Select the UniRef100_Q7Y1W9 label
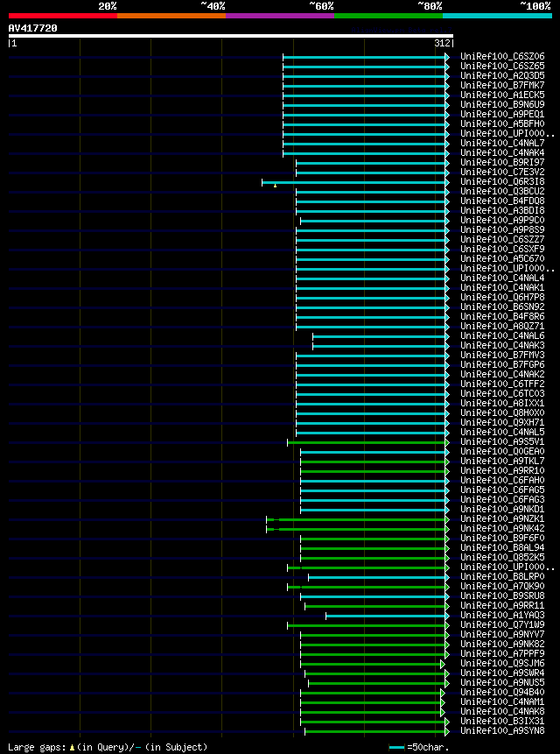This screenshot has height=754, width=560. pos(502,624)
